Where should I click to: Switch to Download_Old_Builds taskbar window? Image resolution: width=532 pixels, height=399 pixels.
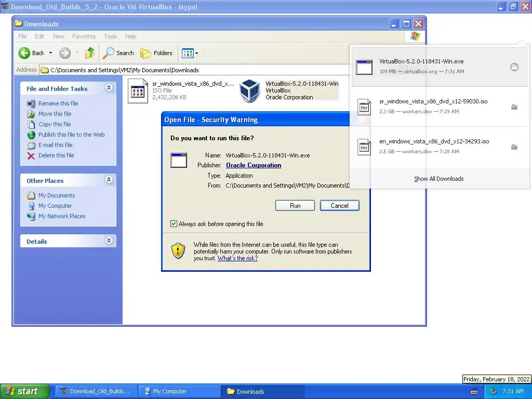coord(97,391)
